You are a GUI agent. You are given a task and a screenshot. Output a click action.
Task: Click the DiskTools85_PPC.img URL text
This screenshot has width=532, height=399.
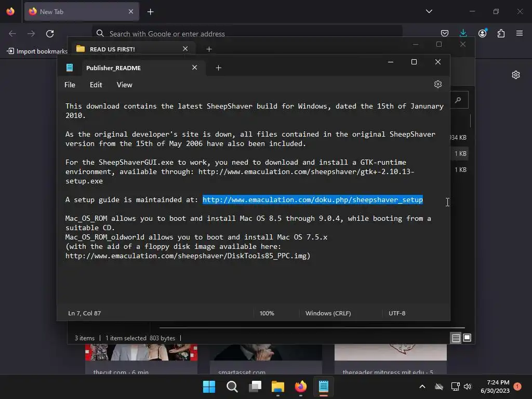coord(187,256)
